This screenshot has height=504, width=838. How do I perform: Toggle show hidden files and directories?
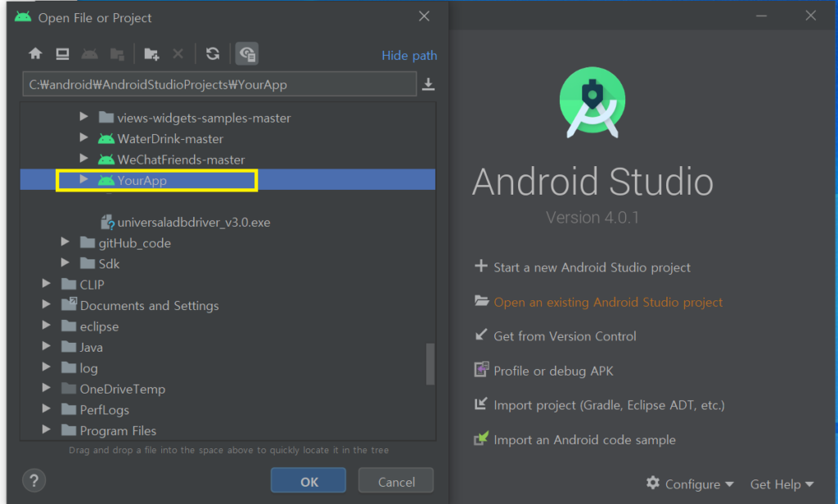pyautogui.click(x=247, y=54)
